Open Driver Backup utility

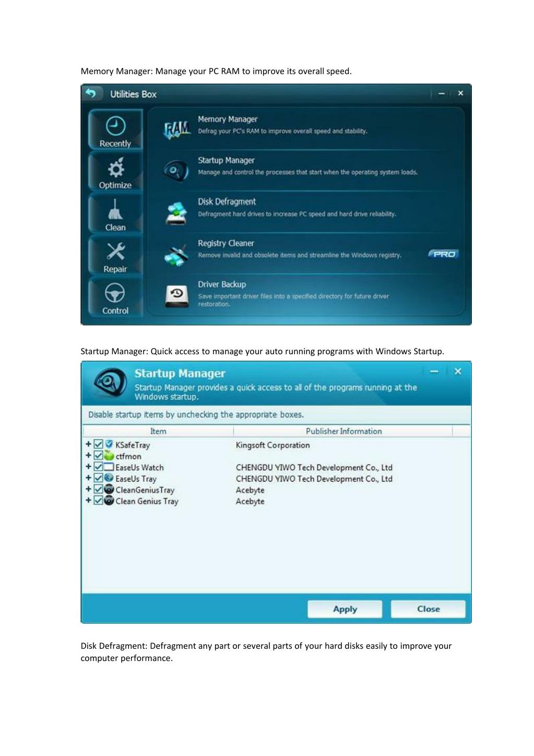306,295
